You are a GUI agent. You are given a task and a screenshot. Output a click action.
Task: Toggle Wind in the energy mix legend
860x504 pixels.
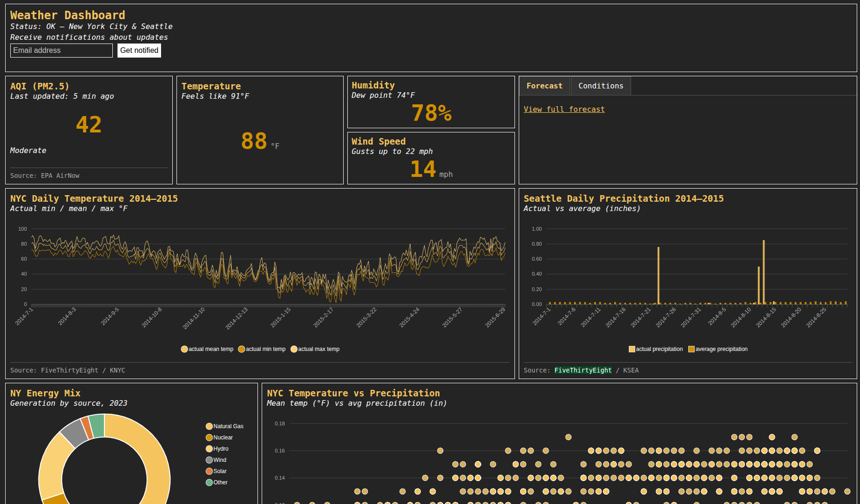pos(216,460)
